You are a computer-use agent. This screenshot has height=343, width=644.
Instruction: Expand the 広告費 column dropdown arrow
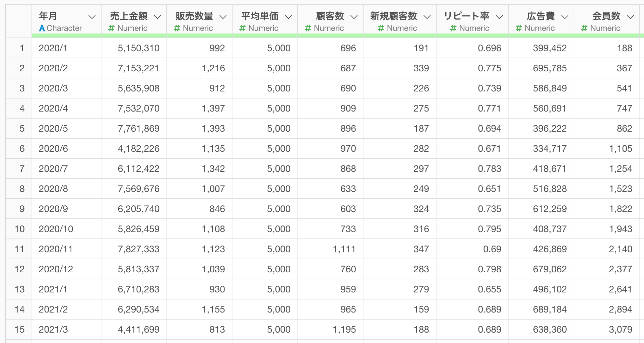coord(565,17)
